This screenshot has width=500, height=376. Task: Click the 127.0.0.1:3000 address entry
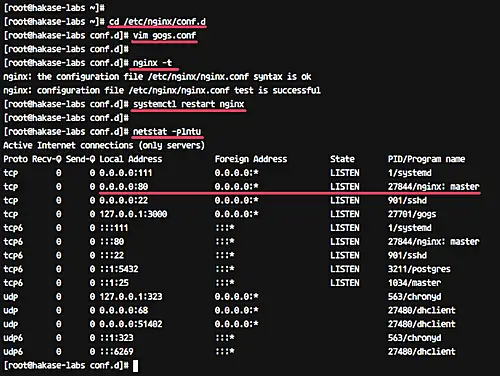tap(133, 214)
